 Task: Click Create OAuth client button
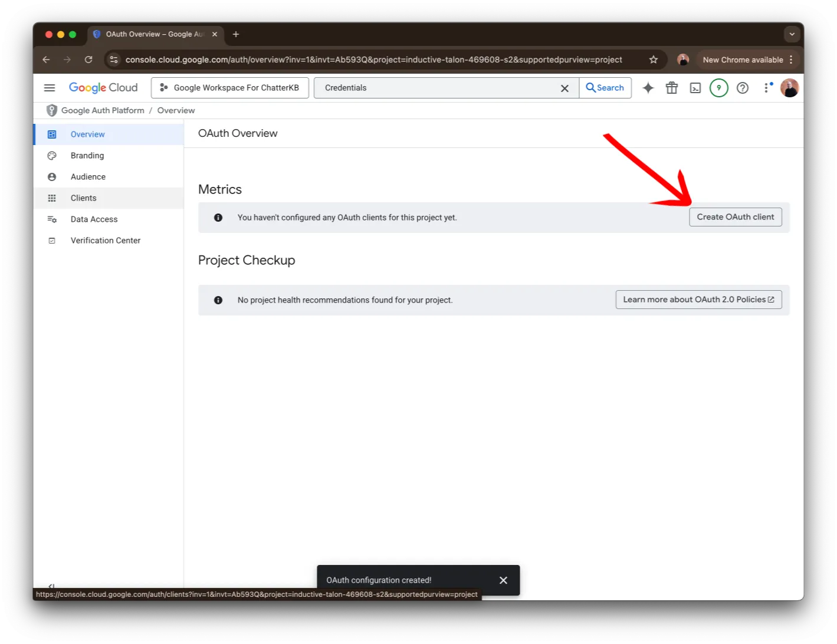point(736,217)
